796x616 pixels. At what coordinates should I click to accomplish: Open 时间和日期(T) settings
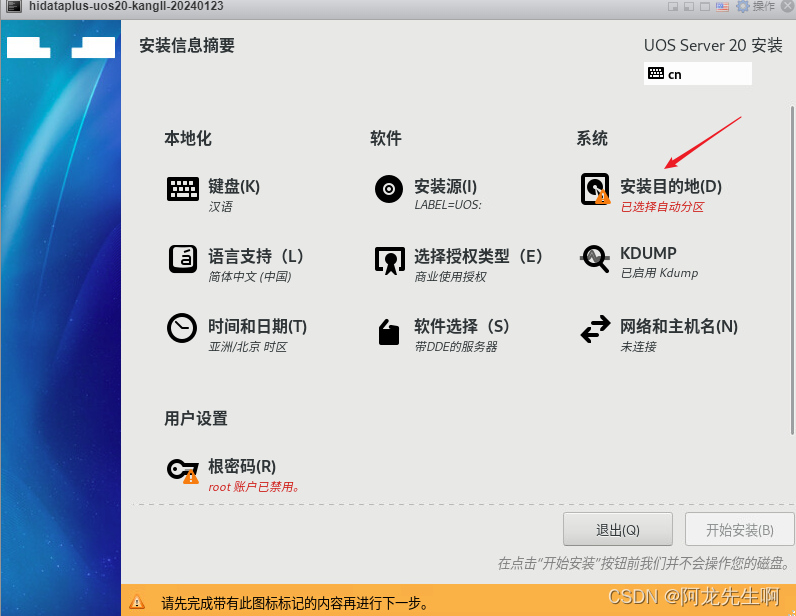click(257, 326)
